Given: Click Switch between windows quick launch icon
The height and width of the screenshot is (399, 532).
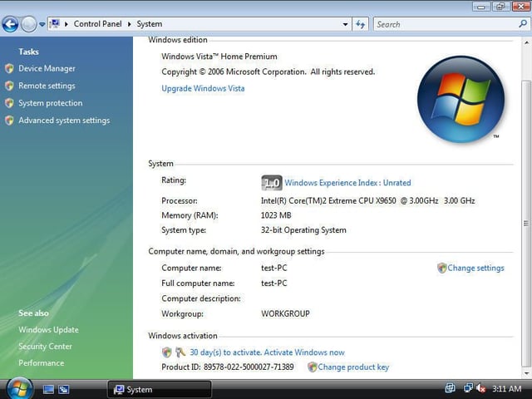Looking at the screenshot, I should 64,390.
